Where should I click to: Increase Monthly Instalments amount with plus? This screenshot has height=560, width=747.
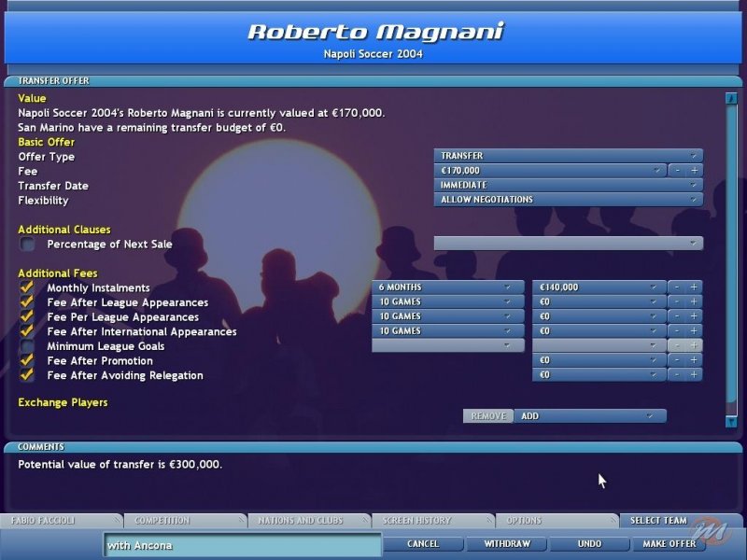pyautogui.click(x=694, y=287)
